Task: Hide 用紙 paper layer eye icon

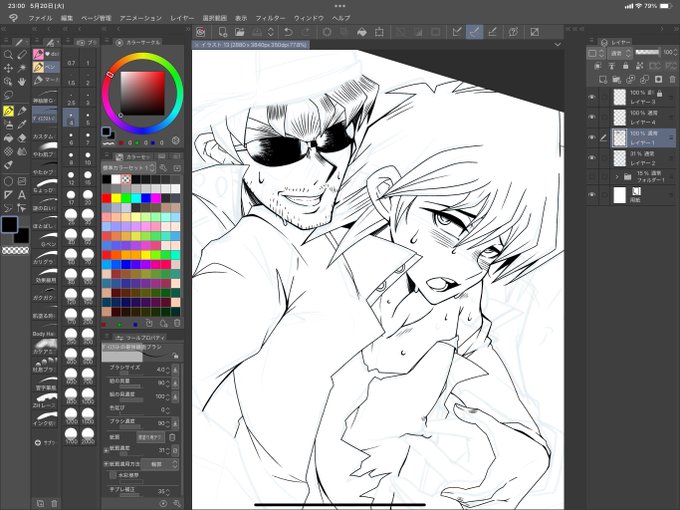Action: (x=592, y=195)
